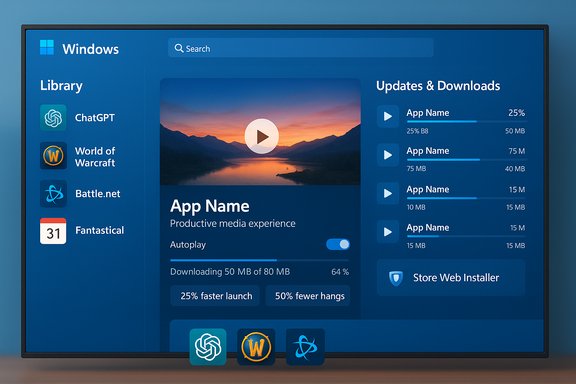576x384 pixels.
Task: Open Store Web Installer
Action: tap(451, 277)
